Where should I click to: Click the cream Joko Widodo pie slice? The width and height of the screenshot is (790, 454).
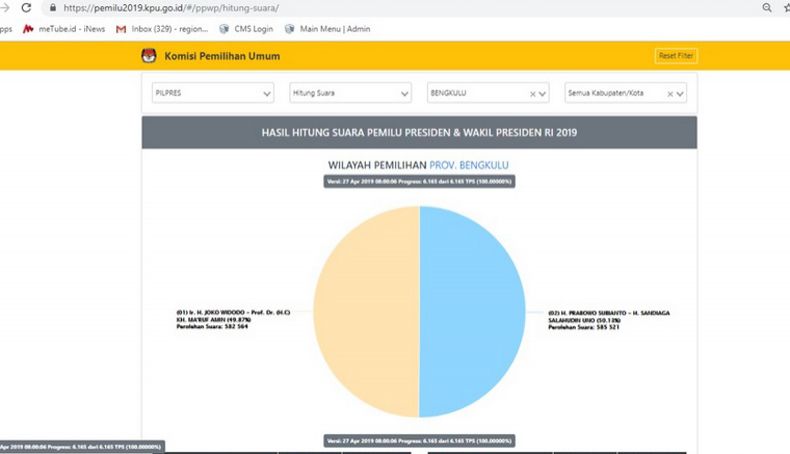(x=366, y=312)
